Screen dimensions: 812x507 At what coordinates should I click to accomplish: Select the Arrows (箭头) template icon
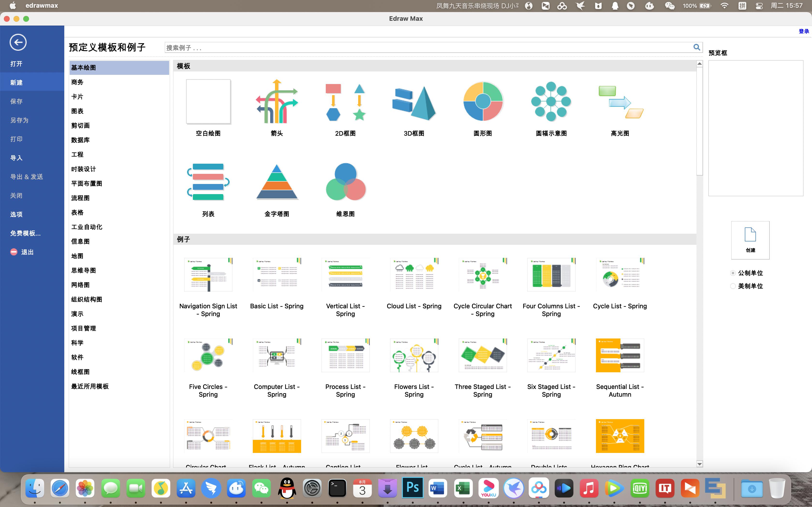276,102
